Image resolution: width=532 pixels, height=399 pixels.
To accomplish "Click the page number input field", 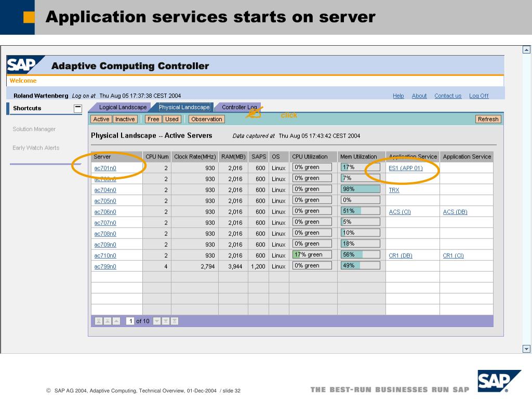I will pyautogui.click(x=130, y=321).
